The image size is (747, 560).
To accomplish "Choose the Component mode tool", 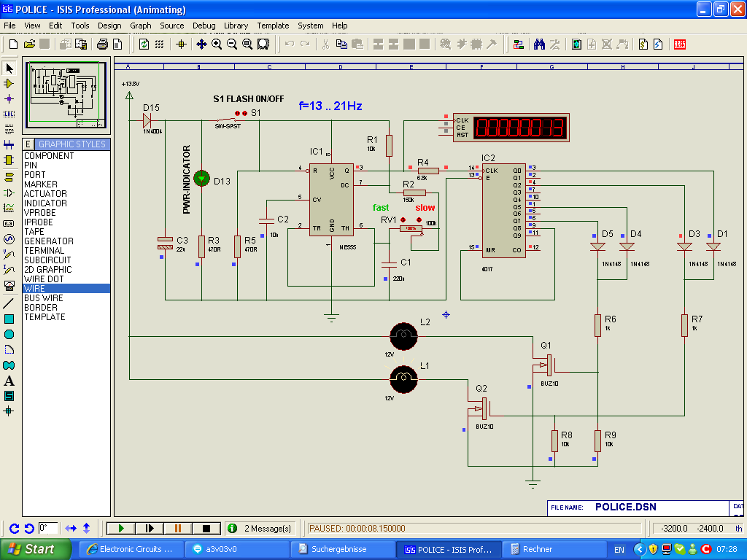I will tap(9, 84).
